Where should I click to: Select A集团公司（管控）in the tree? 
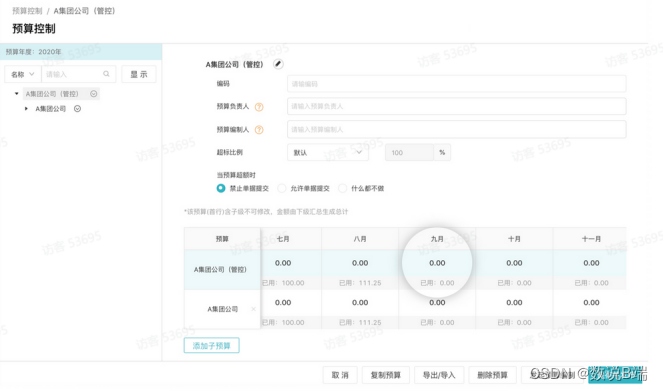52,94
